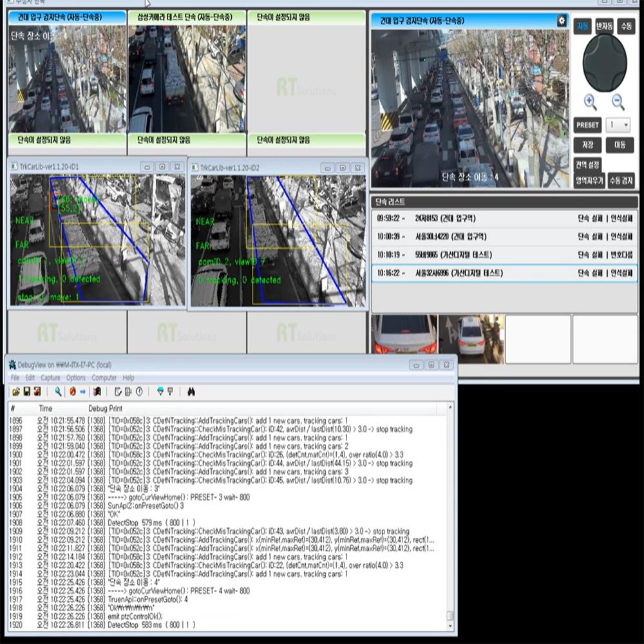Click the highlight filter icon in DebugView

point(160,392)
